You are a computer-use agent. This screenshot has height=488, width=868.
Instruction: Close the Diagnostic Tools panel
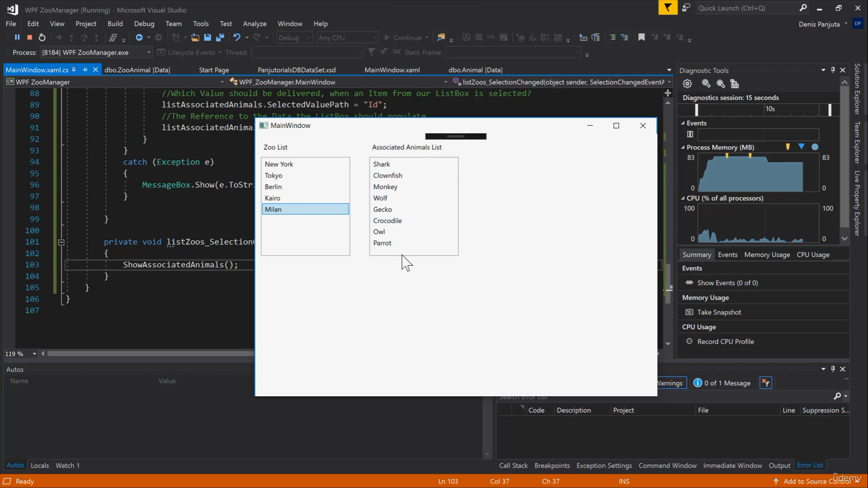click(843, 70)
